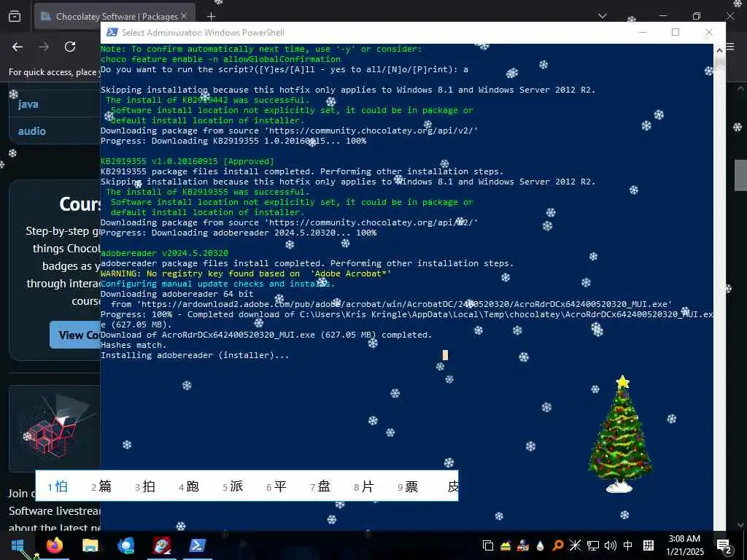The width and height of the screenshot is (747, 560).
Task: Click 'KB2919355 v1.0.20160915 [Approved]' text
Action: click(x=187, y=161)
